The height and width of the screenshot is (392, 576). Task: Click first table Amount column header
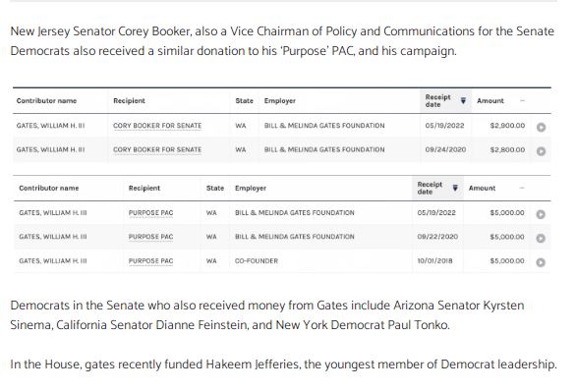tap(490, 100)
